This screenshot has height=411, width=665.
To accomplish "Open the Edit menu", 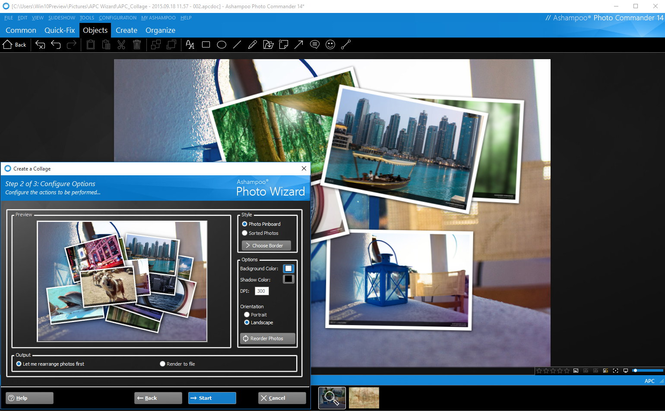I will click(x=22, y=18).
